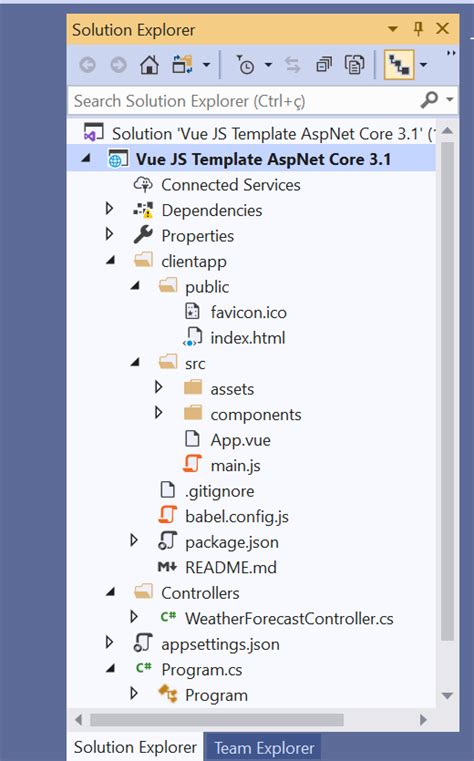Image resolution: width=474 pixels, height=761 pixels.
Task: Select babel.config.js file name
Action: (x=237, y=517)
